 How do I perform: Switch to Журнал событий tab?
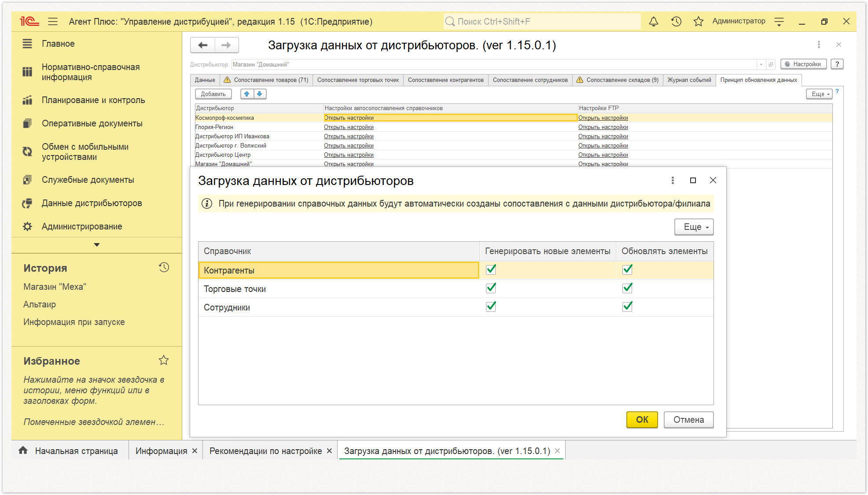[689, 80]
